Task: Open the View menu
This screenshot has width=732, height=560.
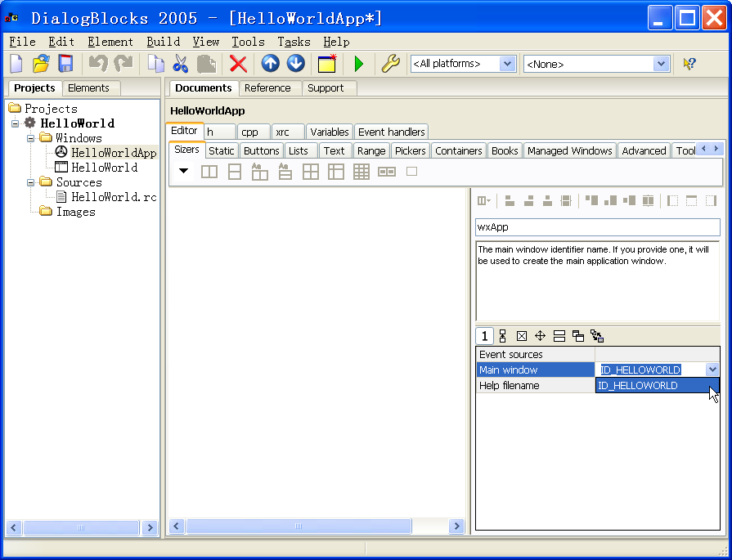Action: pos(206,42)
